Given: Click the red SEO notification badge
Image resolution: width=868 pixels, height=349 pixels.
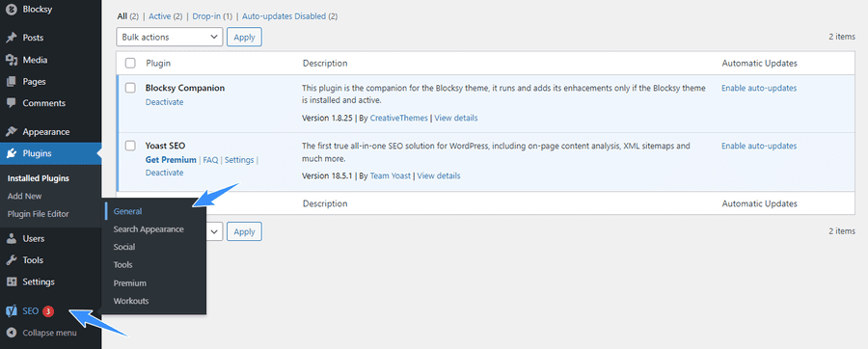Looking at the screenshot, I should click(48, 311).
